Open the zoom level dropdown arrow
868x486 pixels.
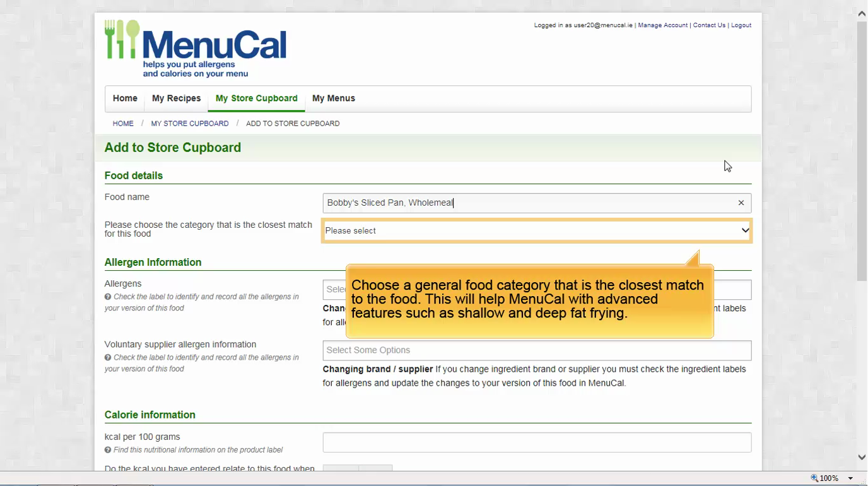tap(850, 478)
